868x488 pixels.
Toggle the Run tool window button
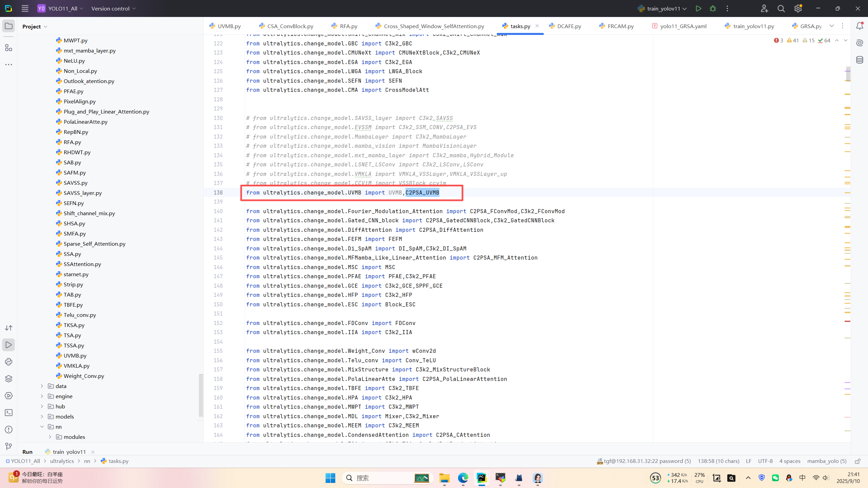pyautogui.click(x=8, y=345)
